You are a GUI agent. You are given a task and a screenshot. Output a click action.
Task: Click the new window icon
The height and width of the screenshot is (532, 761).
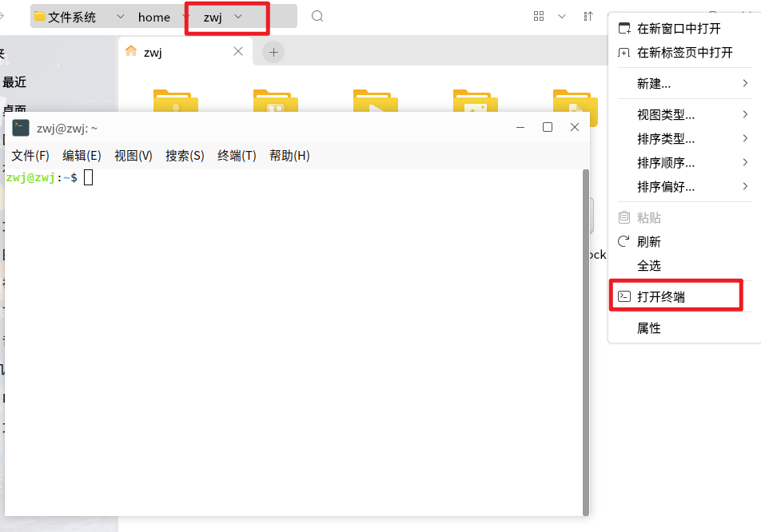tap(624, 28)
